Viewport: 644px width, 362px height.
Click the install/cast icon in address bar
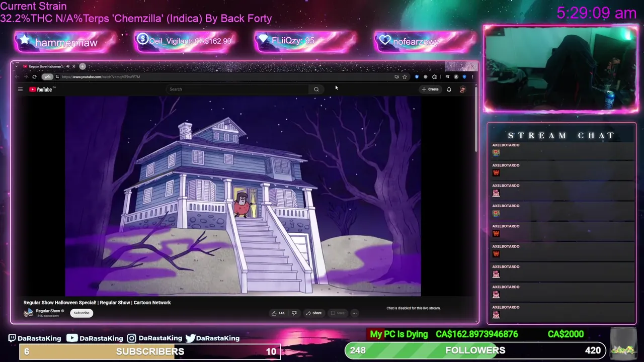tap(397, 77)
